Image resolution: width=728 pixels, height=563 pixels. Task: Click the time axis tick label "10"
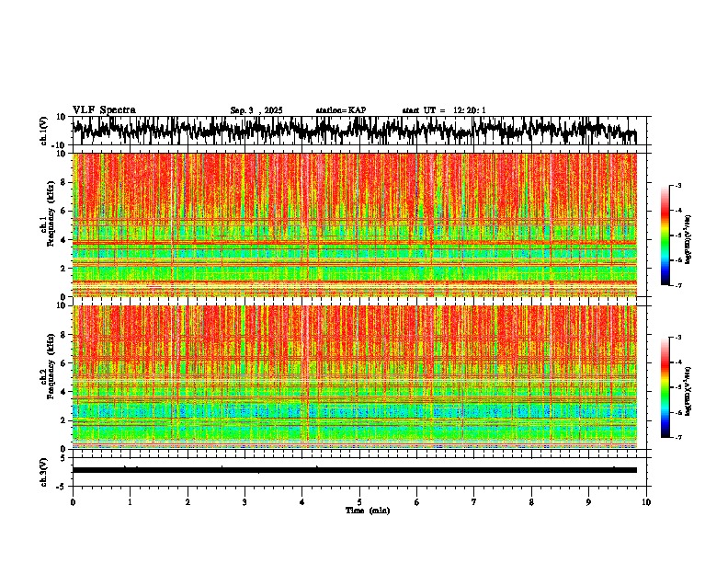tap(646, 502)
